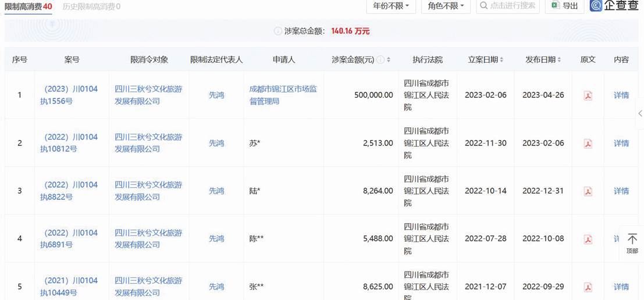Open PDF original for case row 1
This screenshot has height=300, width=644.
pyautogui.click(x=588, y=95)
